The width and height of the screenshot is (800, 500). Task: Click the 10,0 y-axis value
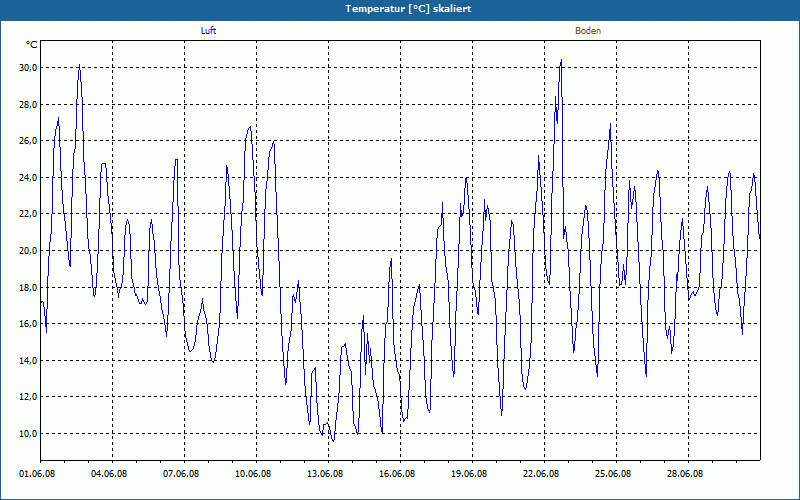[28, 433]
